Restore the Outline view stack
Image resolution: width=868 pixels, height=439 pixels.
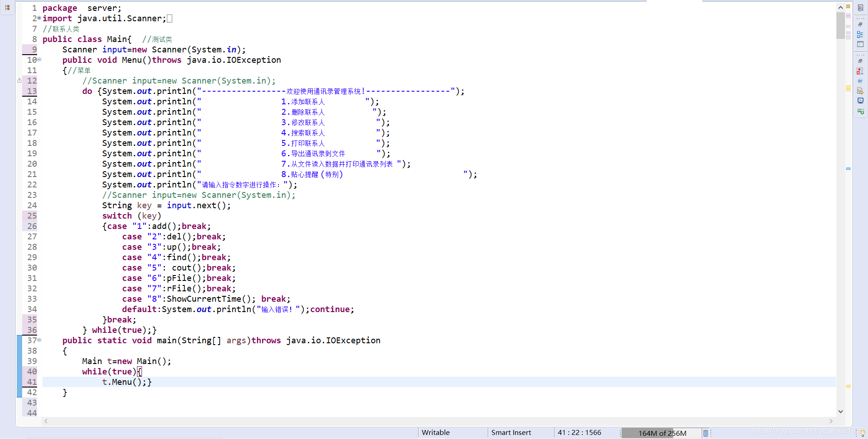point(860,24)
